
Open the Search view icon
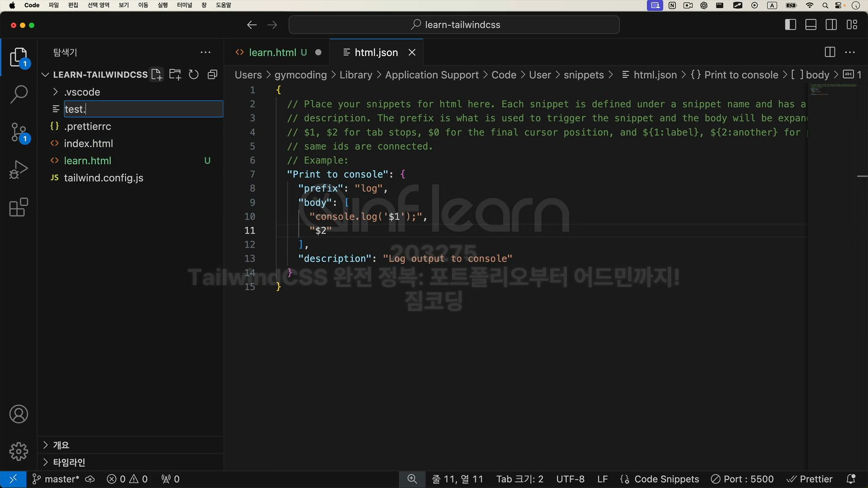(x=19, y=94)
